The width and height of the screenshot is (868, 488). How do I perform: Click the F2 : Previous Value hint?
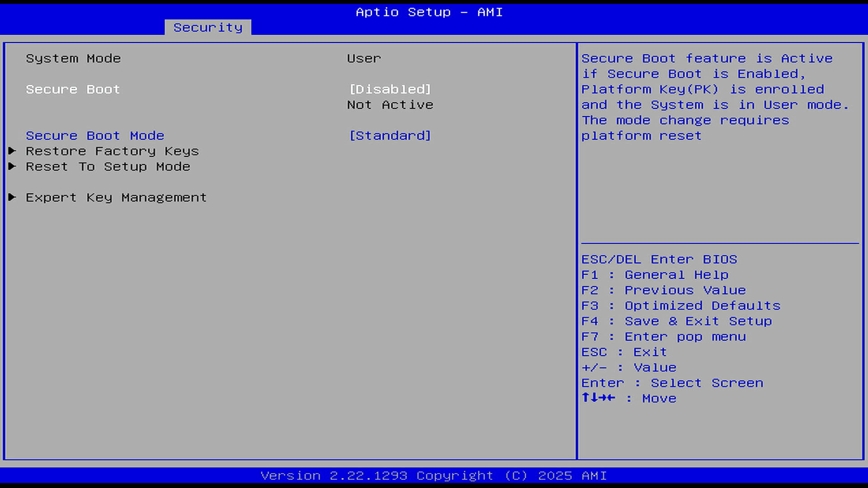point(663,290)
